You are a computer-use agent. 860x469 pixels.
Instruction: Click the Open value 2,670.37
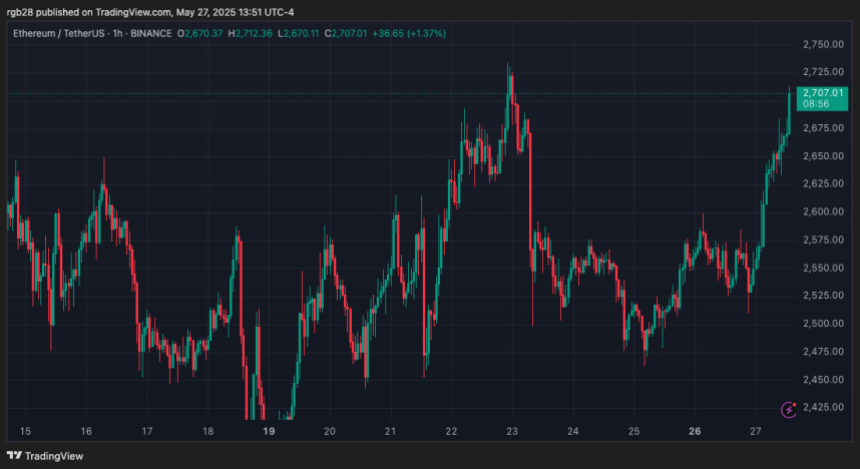click(203, 33)
